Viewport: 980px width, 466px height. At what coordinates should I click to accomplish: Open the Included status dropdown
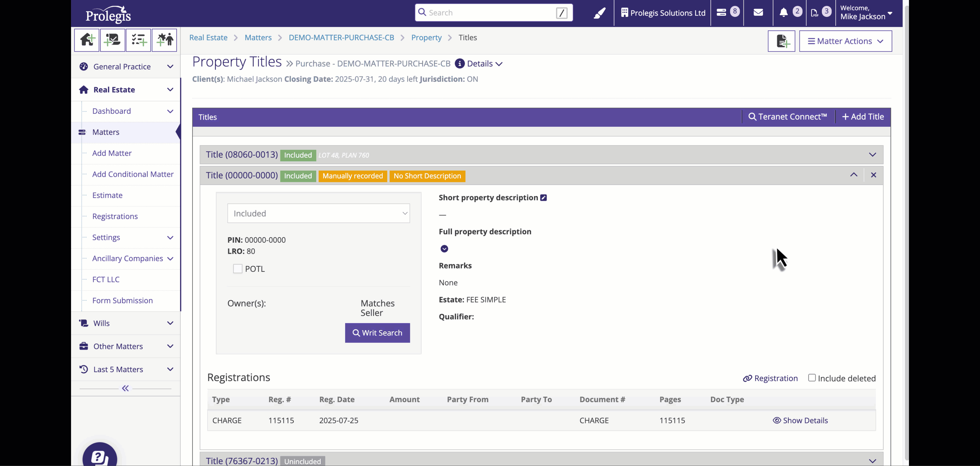[x=318, y=213]
